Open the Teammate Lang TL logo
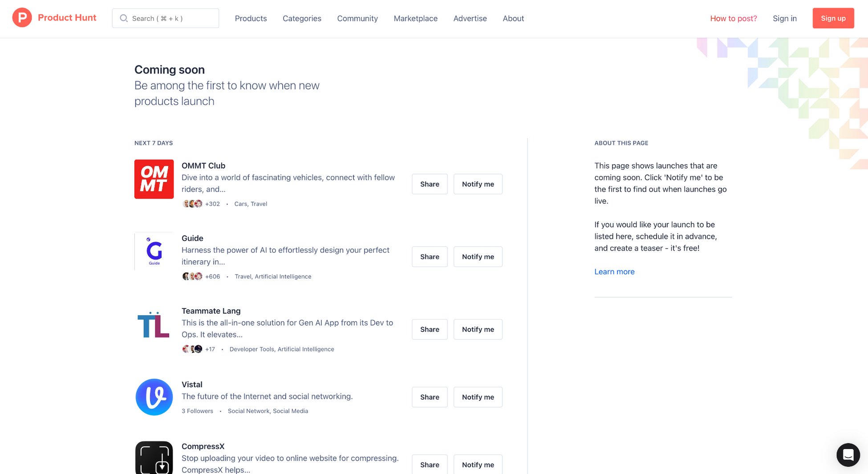 [154, 324]
